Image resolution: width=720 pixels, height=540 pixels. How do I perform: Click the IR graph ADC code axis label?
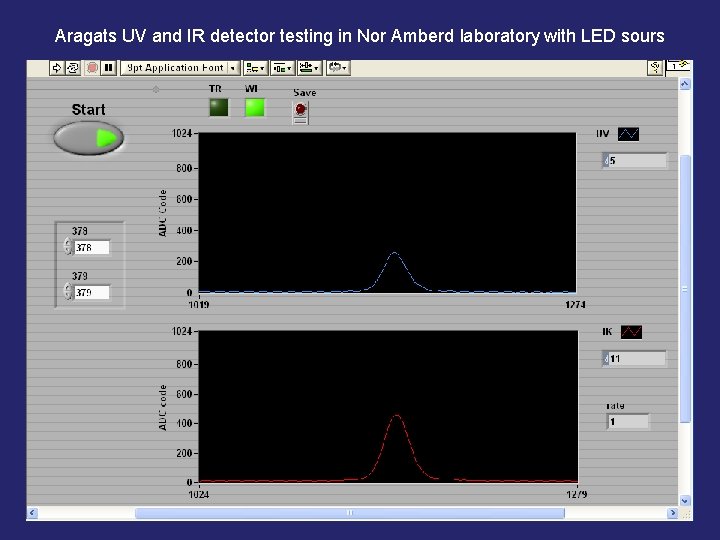click(x=163, y=408)
